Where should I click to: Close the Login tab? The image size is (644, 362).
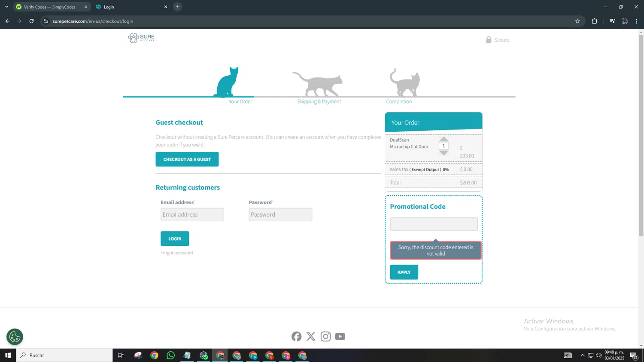[166, 7]
